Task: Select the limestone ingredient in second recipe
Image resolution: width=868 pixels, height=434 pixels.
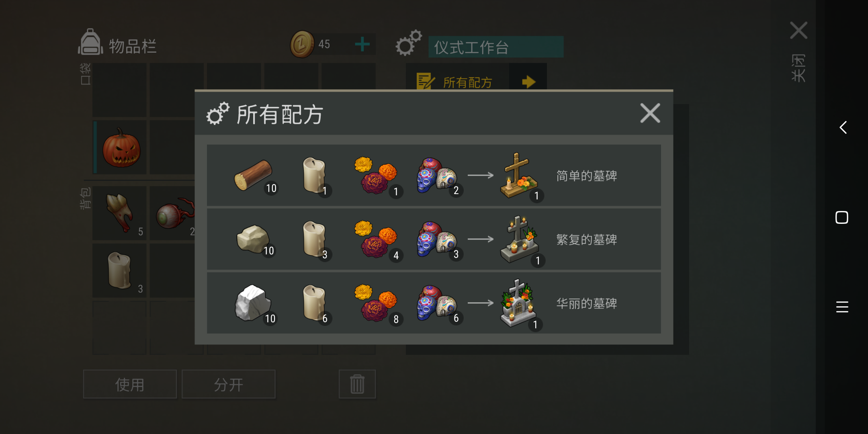Action: pos(253,239)
